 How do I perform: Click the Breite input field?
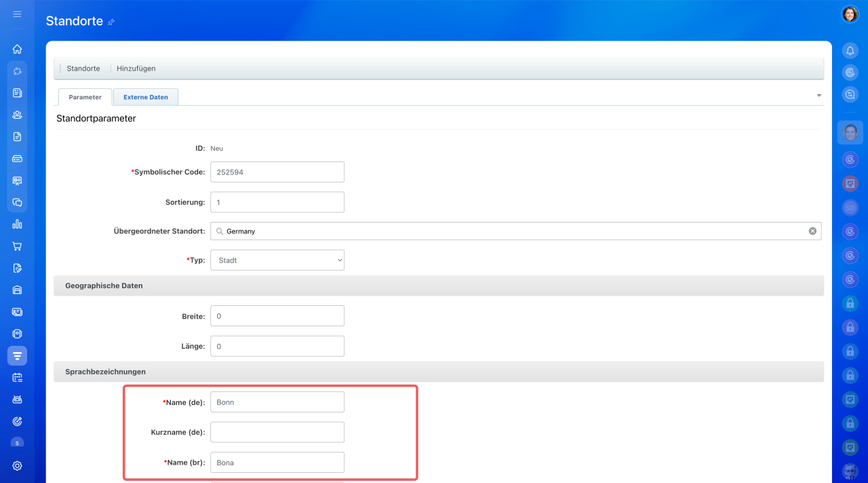point(277,316)
